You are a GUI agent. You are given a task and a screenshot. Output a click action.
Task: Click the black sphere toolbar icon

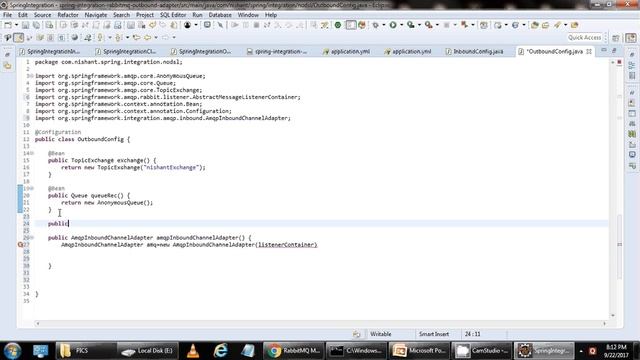point(187,25)
